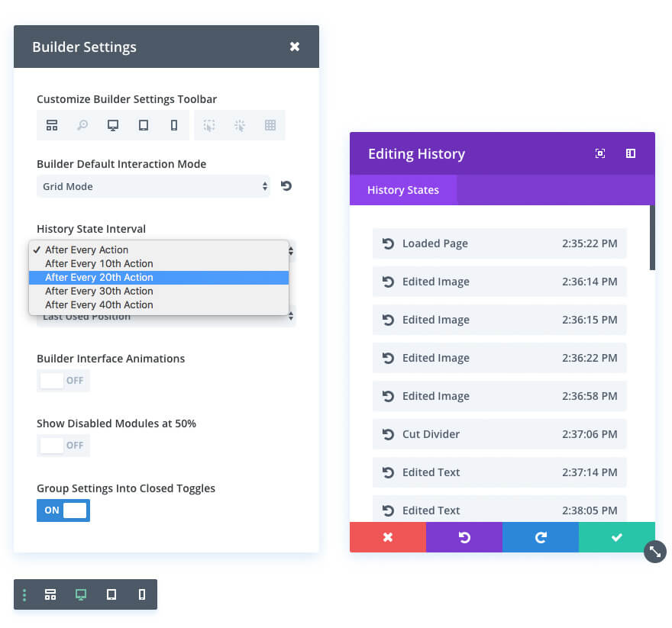Restore Edited Image state at 2:36:14 PM
672x628 pixels.
coord(499,282)
